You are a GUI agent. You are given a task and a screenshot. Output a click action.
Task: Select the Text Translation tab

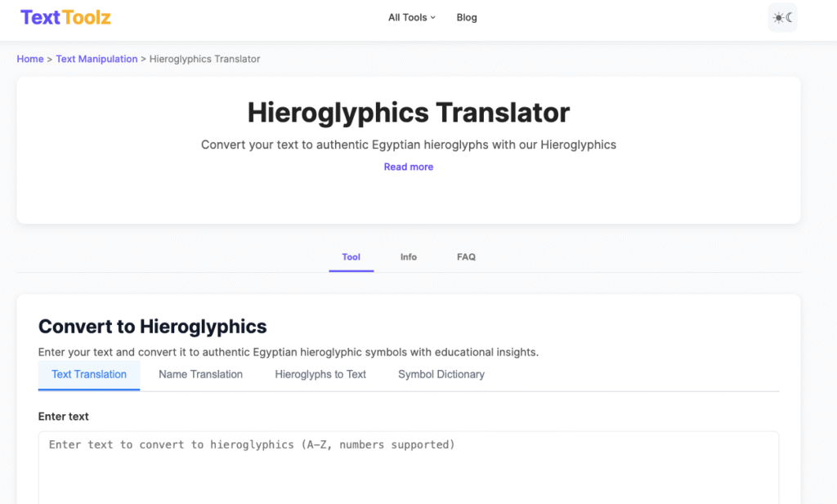[x=88, y=374]
